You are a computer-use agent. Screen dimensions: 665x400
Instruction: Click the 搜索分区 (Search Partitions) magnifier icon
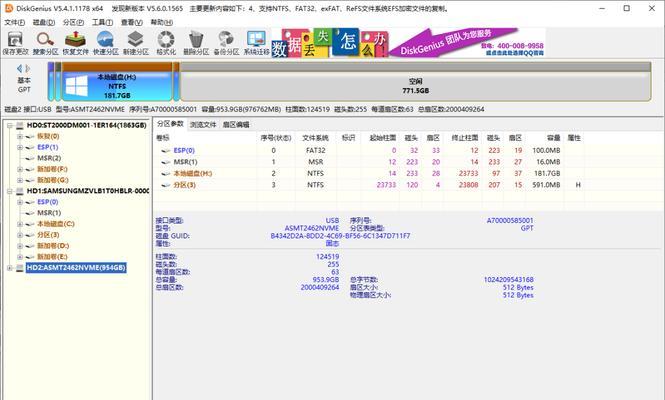tap(45, 41)
